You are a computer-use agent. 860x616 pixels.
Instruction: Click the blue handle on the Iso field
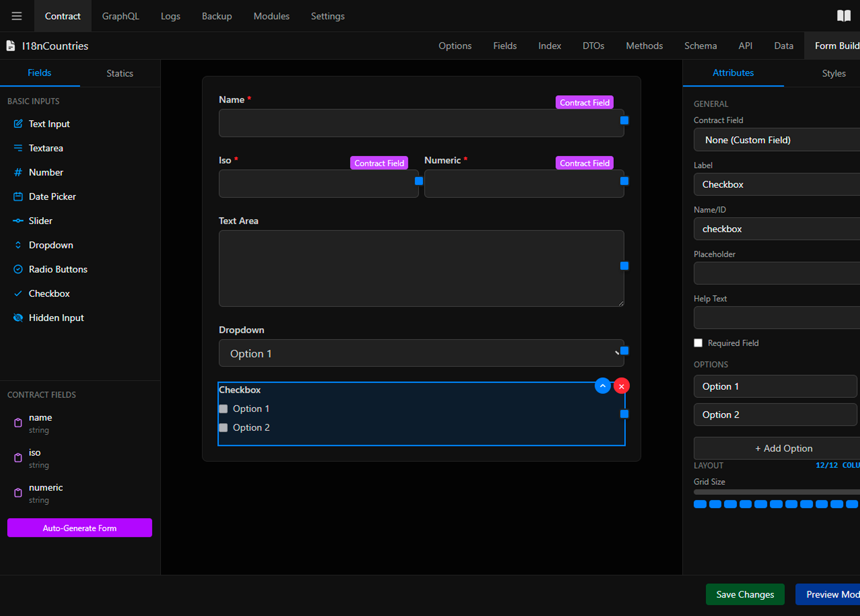(419, 181)
